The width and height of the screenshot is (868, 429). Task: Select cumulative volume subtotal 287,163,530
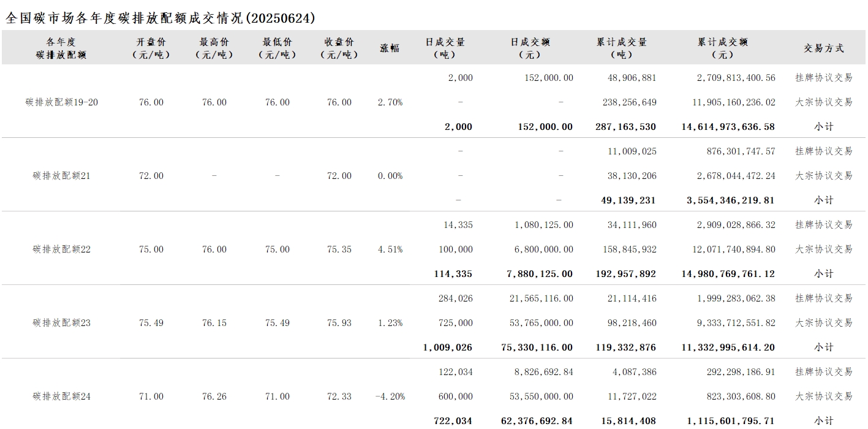[x=625, y=127]
